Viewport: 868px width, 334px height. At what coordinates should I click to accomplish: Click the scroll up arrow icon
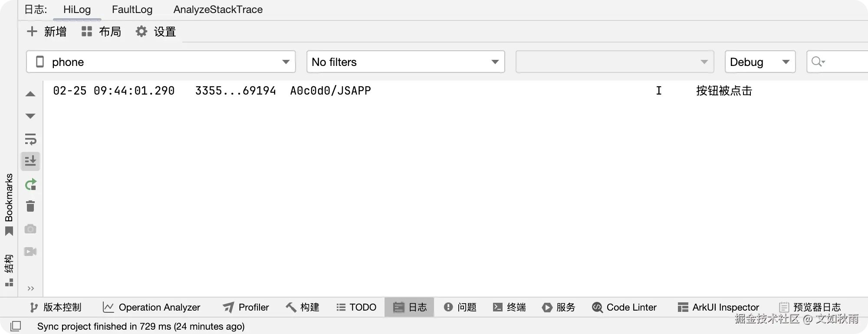pos(30,94)
